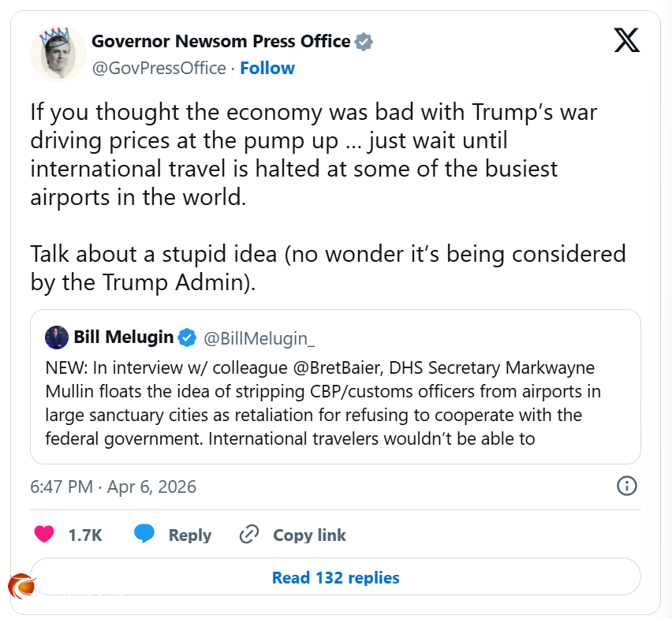Click the Reply text label
This screenshot has height=619, width=672.
pyautogui.click(x=190, y=535)
